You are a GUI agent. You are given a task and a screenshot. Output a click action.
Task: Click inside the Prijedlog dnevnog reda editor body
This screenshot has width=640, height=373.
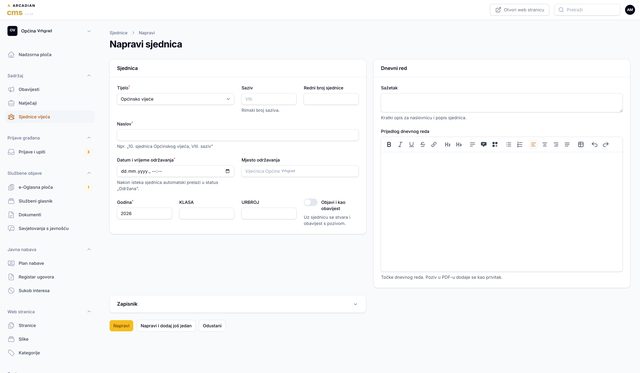502,211
